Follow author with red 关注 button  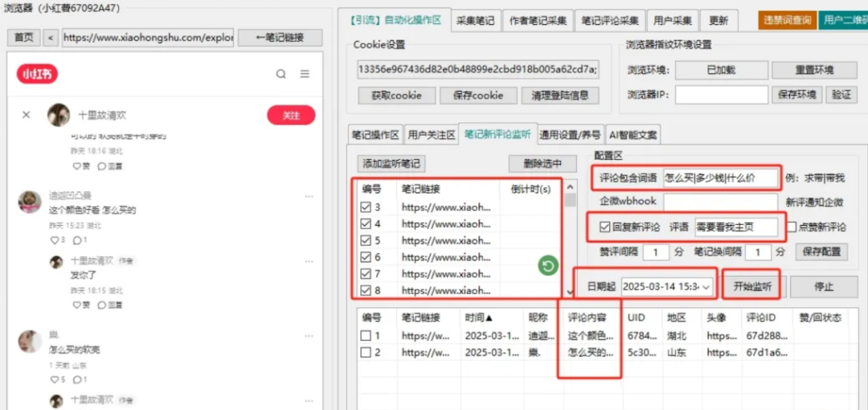[291, 115]
